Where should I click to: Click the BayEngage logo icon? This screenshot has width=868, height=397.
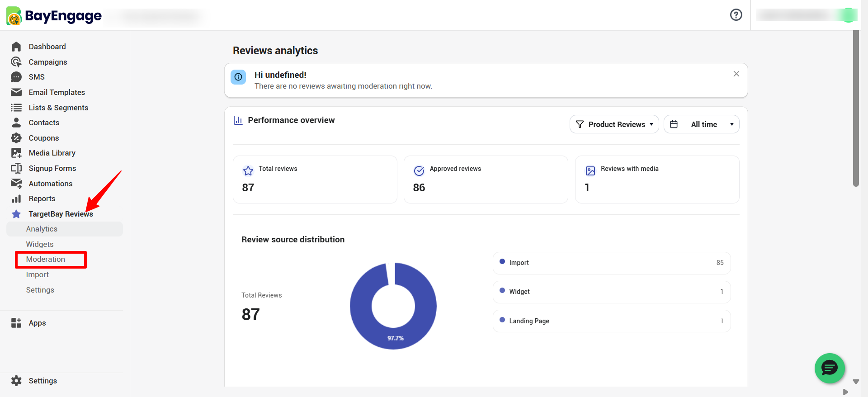(x=14, y=16)
